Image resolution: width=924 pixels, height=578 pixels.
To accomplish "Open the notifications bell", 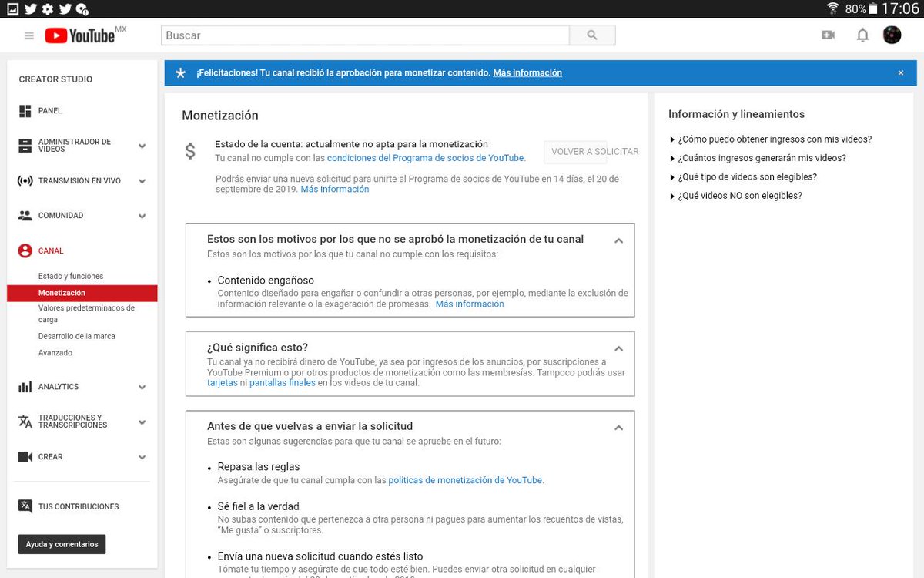I will 862,35.
